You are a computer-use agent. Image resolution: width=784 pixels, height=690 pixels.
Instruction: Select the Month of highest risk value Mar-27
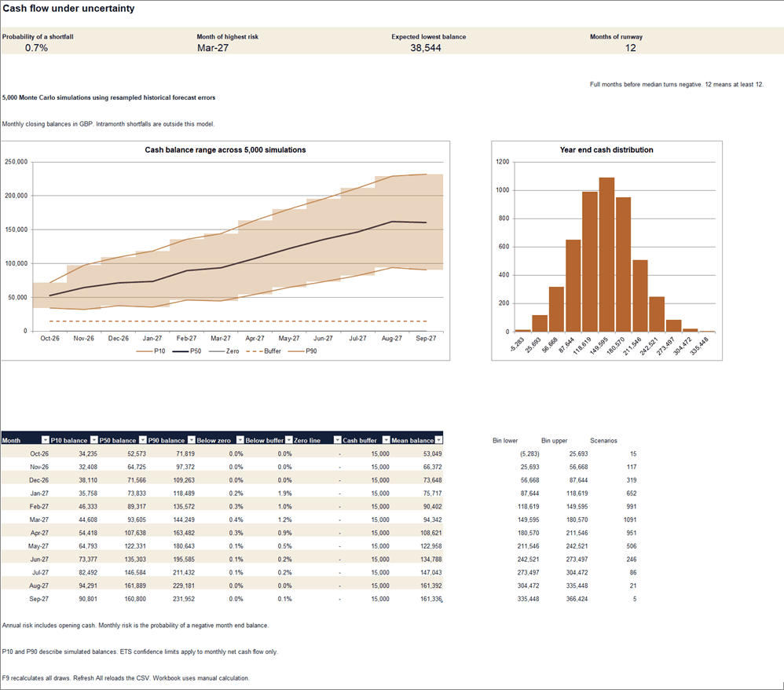pyautogui.click(x=213, y=48)
